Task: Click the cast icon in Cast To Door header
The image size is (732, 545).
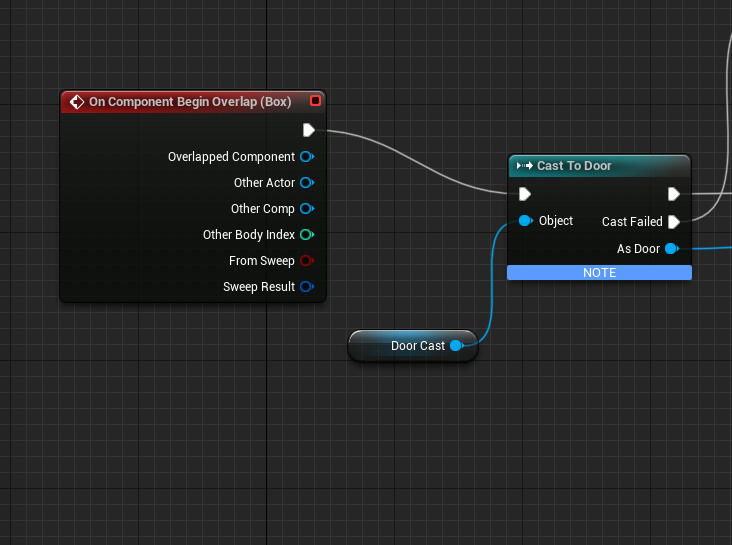Action: pos(524,166)
